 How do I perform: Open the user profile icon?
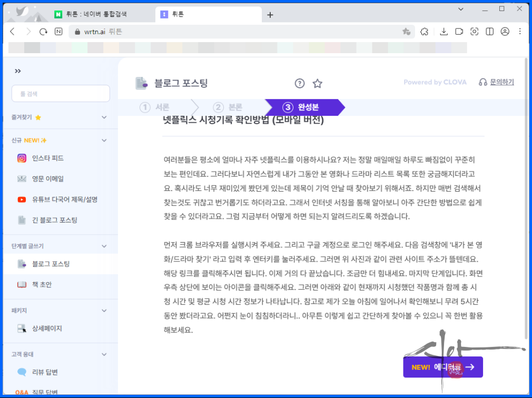(x=505, y=32)
